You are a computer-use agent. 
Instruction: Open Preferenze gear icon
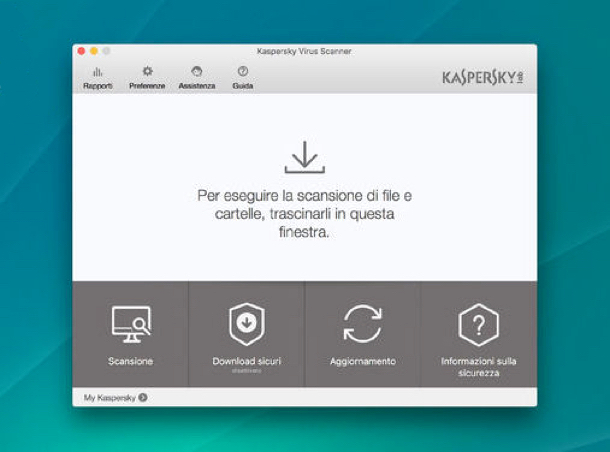[147, 71]
